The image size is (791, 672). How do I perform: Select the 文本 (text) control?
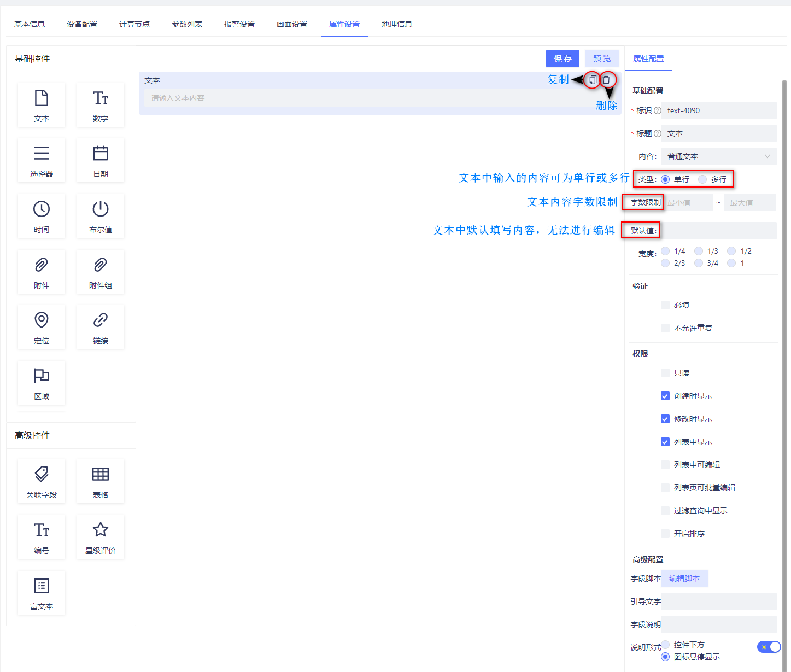pyautogui.click(x=41, y=104)
